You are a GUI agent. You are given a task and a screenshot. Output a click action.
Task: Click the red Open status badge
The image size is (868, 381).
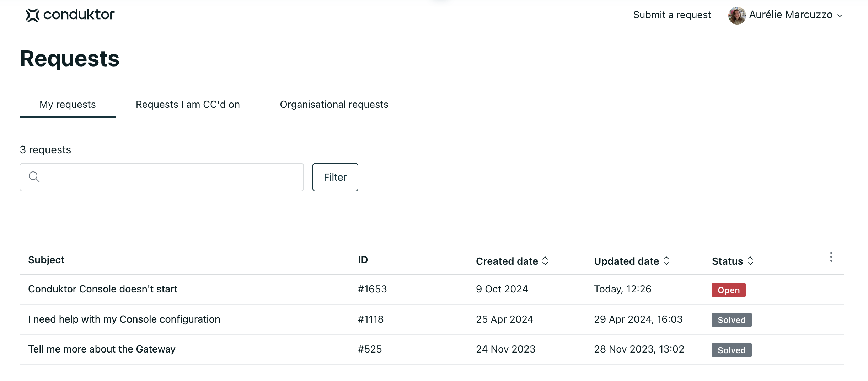pos(729,290)
